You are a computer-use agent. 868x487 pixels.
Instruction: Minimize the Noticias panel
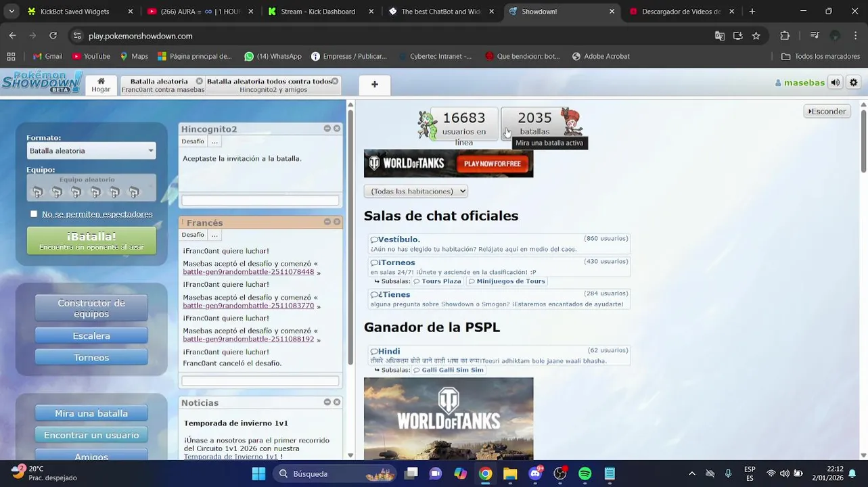[x=327, y=402]
